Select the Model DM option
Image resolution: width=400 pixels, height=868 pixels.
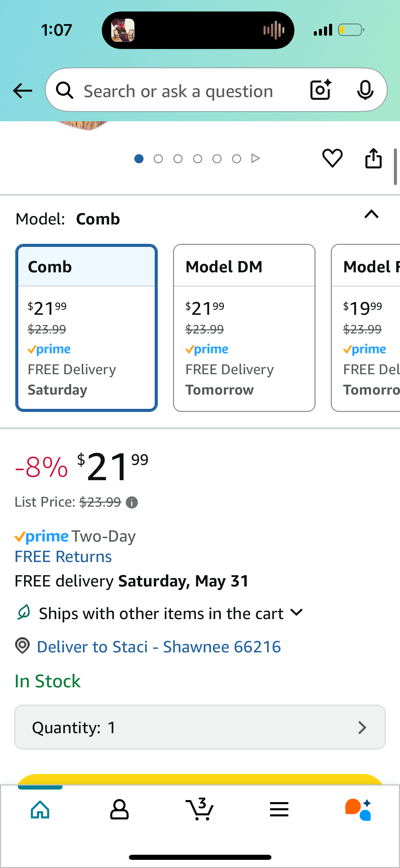[x=244, y=328]
